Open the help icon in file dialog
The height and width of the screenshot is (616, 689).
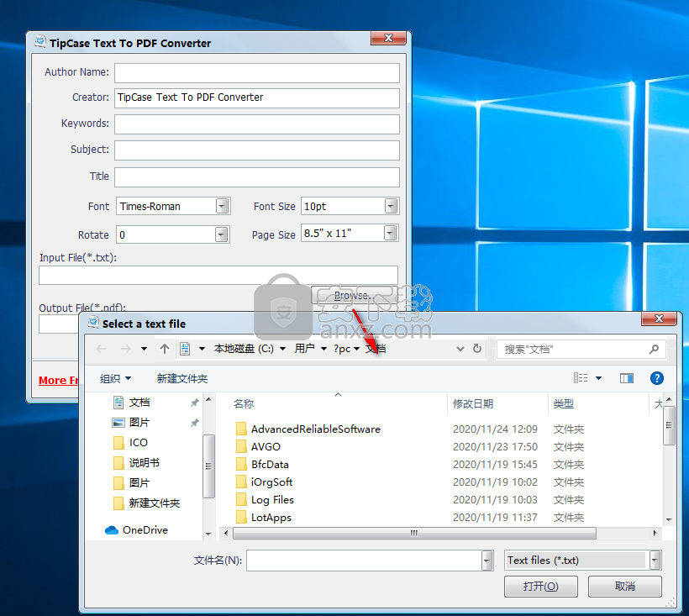[x=656, y=378]
